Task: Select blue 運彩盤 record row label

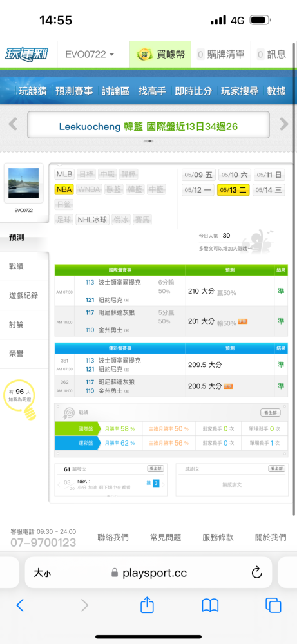Action: click(77, 443)
